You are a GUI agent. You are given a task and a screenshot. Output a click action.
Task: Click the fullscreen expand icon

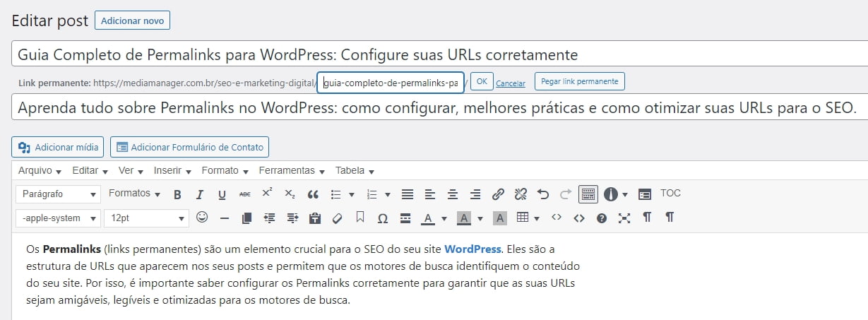click(624, 218)
